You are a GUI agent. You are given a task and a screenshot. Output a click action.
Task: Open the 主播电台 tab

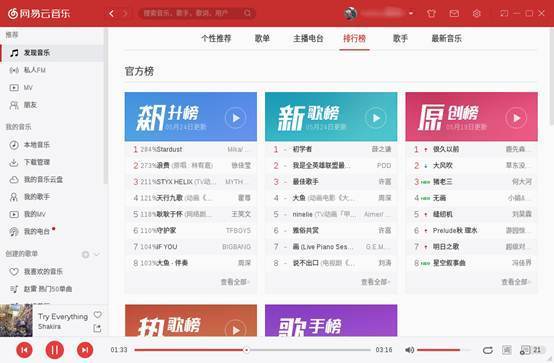click(308, 38)
